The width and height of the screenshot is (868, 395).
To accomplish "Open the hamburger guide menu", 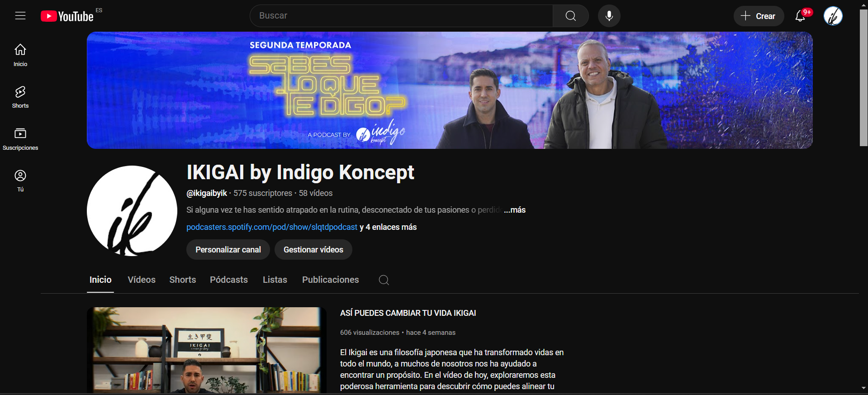I will (x=20, y=16).
